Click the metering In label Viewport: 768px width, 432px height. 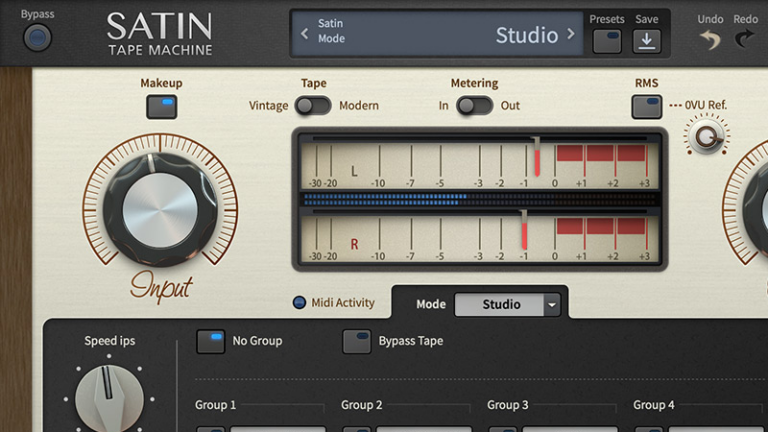443,106
